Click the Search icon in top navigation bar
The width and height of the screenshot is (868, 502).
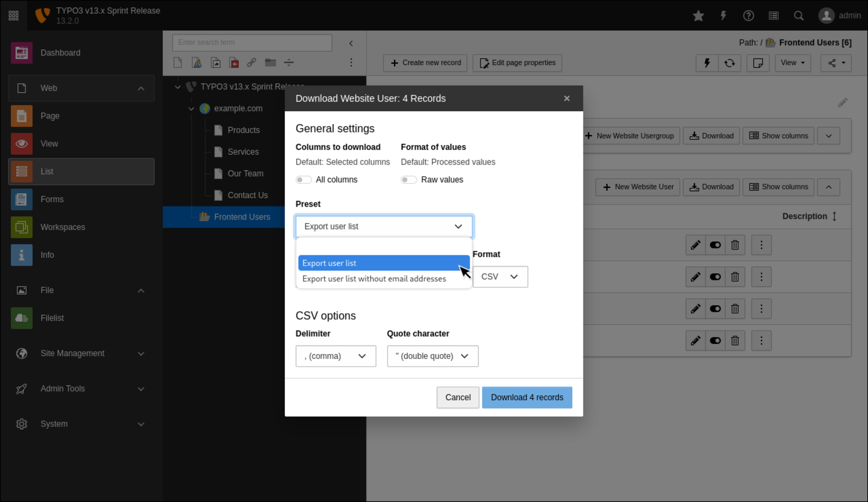799,15
